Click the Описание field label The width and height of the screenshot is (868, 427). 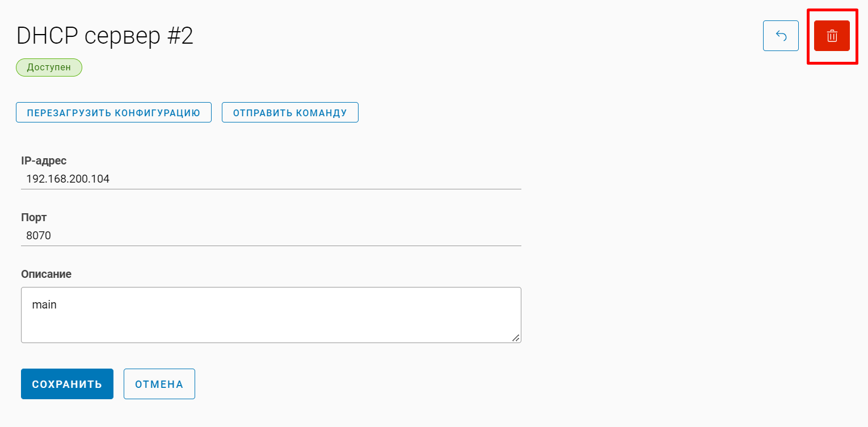tap(46, 274)
